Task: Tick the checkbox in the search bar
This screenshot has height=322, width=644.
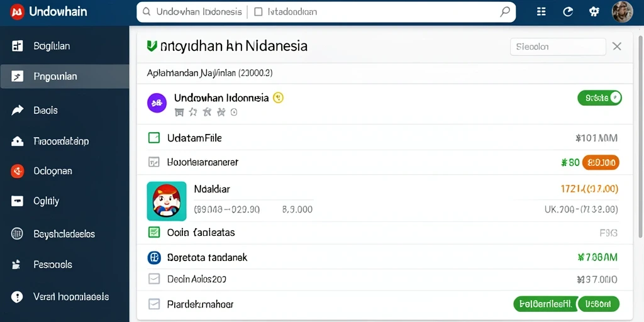Action: pos(258,12)
